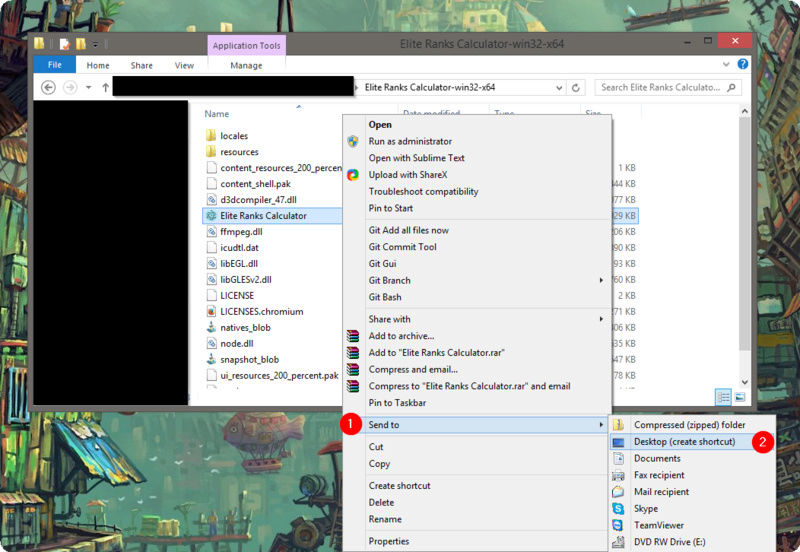Viewport: 800px width, 552px height.
Task: Select the Elite Ranks Calculator app icon
Action: click(211, 216)
